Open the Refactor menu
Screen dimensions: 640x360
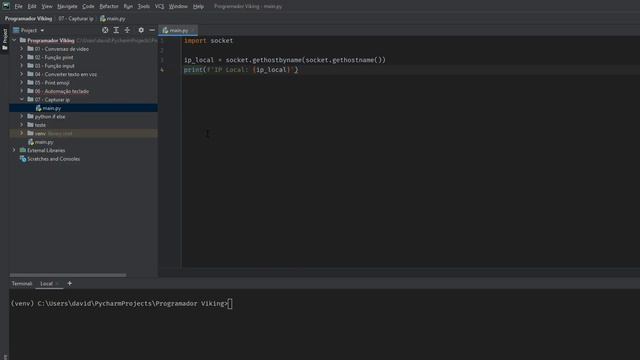[109, 7]
